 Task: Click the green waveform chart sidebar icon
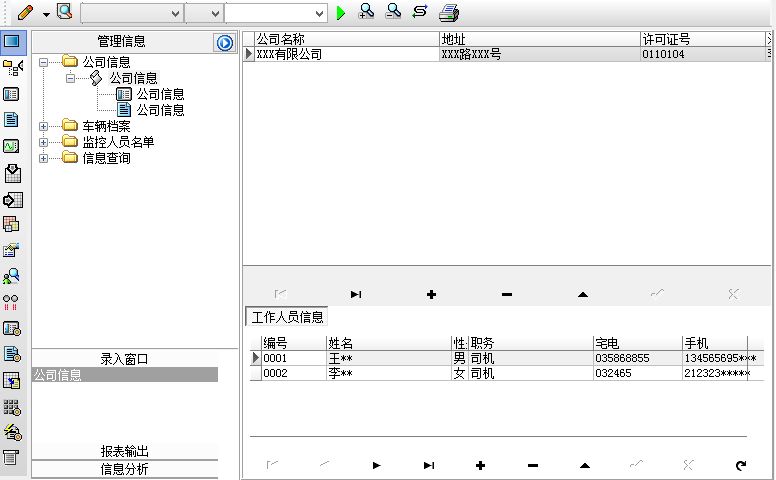pyautogui.click(x=11, y=146)
